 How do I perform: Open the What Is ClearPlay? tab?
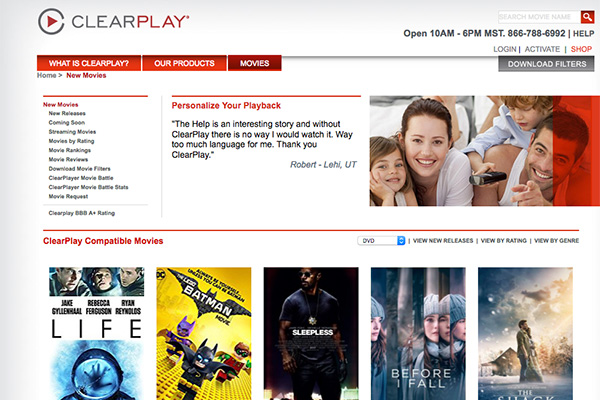tap(89, 63)
